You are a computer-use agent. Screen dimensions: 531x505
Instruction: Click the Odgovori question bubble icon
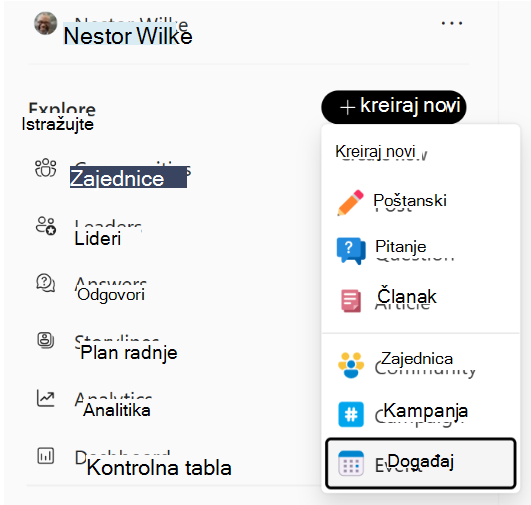[x=46, y=283]
